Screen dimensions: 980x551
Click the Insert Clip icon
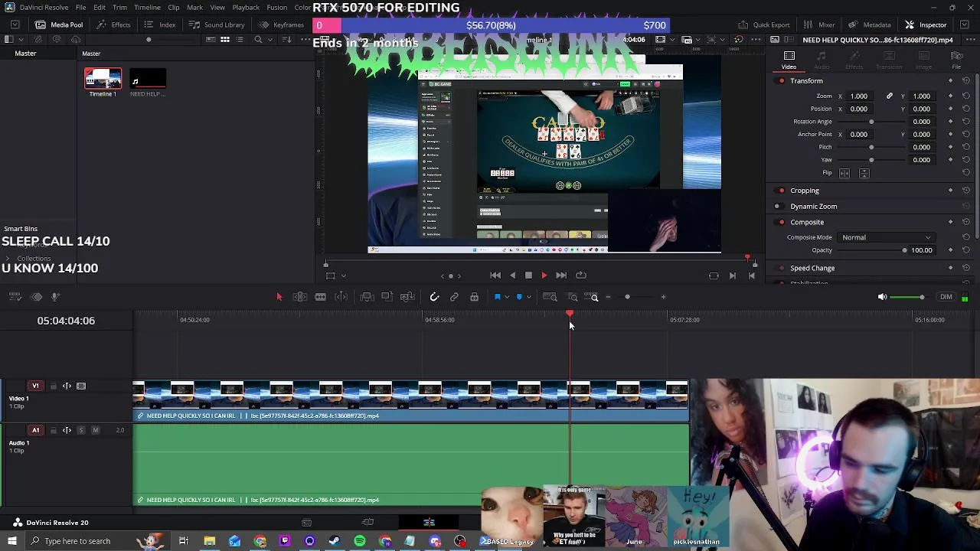[x=367, y=297]
